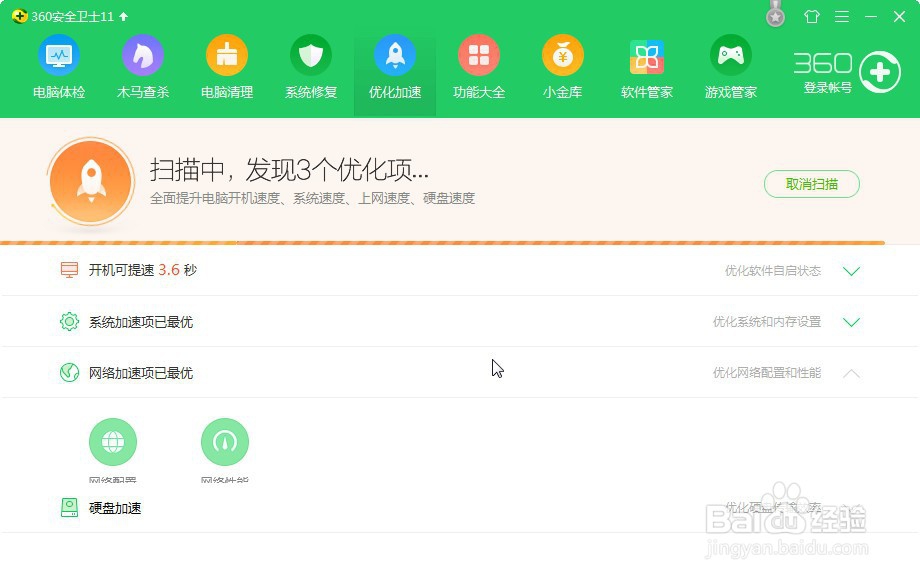
Task: Open 游戏管家 (Game Manager)
Action: 730,67
